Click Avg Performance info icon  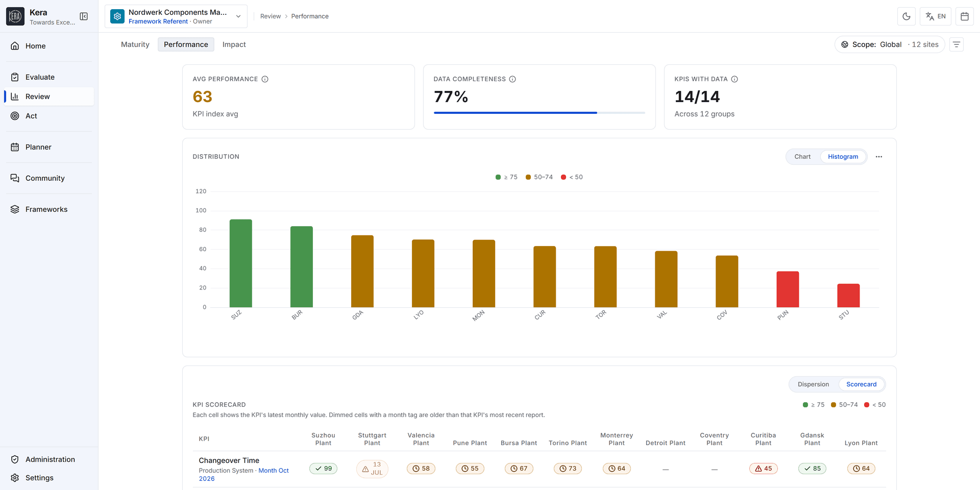(x=265, y=79)
